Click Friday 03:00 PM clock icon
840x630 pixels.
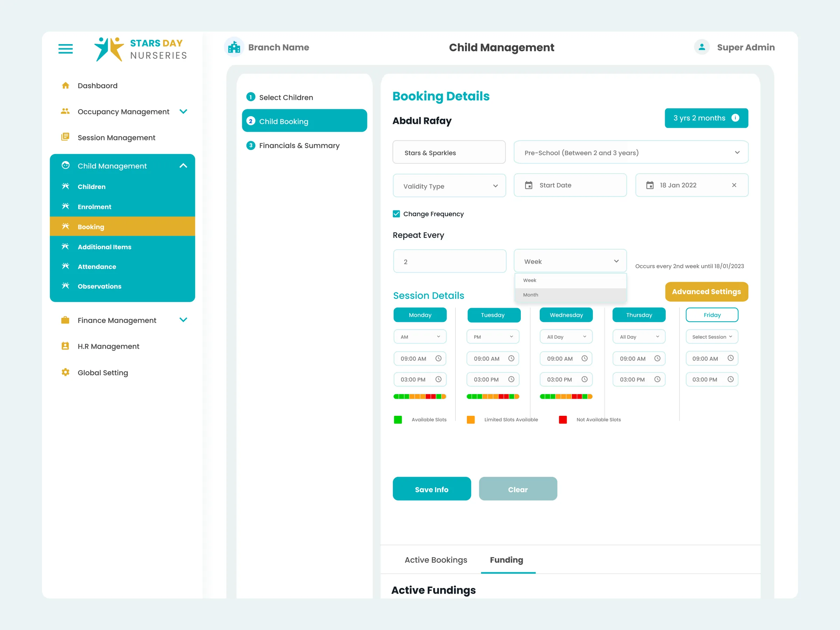tap(730, 379)
